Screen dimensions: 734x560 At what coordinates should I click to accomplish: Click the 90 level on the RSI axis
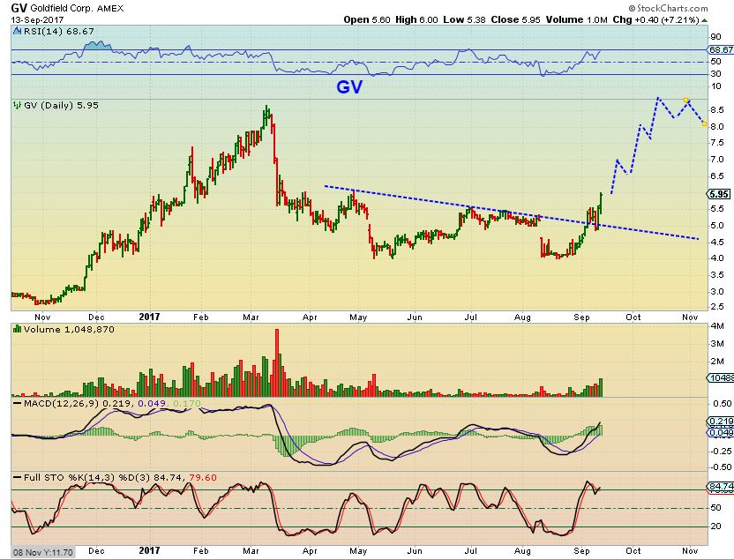pos(715,37)
